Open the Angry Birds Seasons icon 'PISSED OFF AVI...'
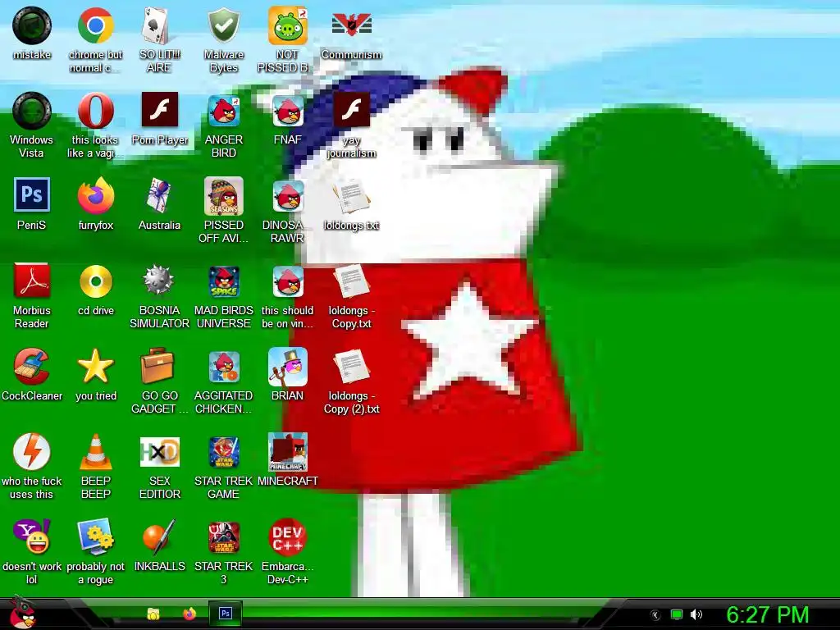Image resolution: width=840 pixels, height=630 pixels. click(x=223, y=196)
